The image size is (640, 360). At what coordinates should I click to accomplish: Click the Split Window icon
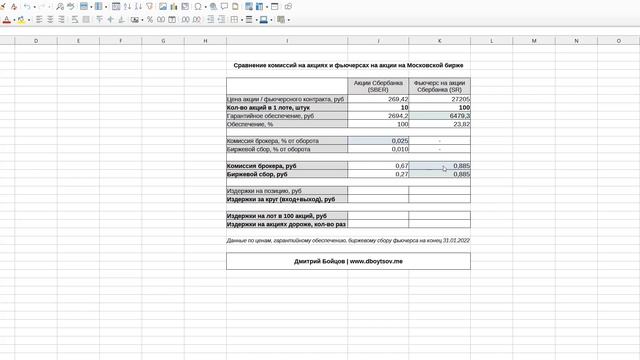(274, 7)
